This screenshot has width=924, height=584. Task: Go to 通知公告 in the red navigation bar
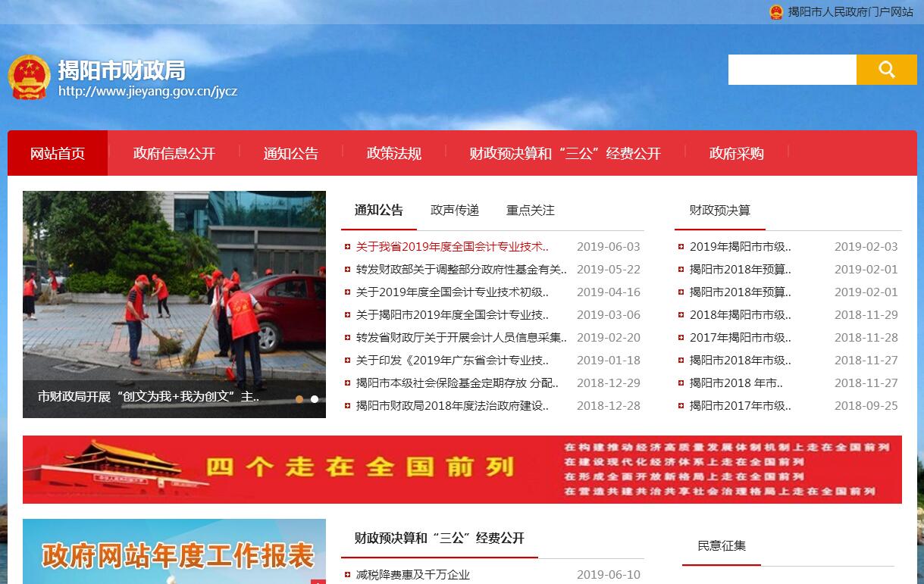point(290,154)
